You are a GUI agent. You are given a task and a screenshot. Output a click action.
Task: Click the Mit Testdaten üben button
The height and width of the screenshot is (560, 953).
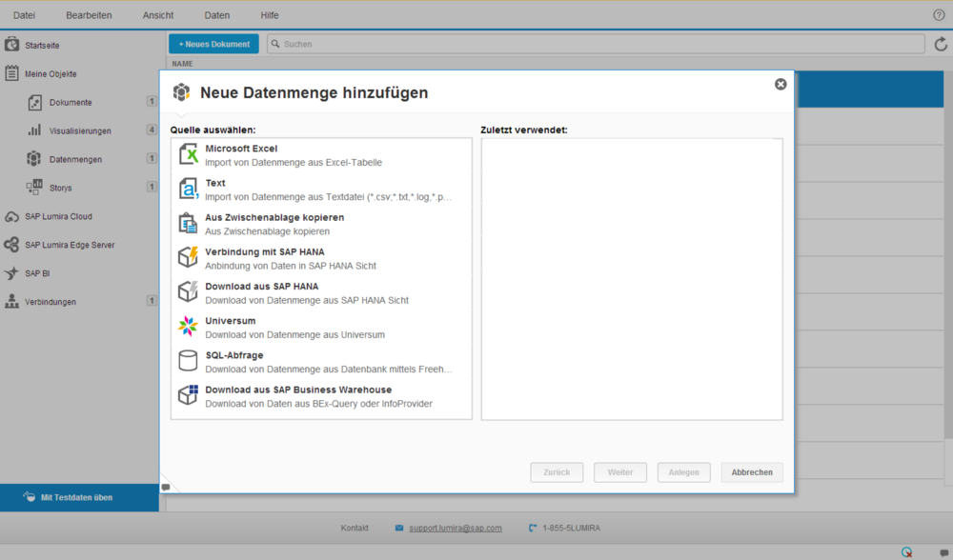[x=79, y=497]
